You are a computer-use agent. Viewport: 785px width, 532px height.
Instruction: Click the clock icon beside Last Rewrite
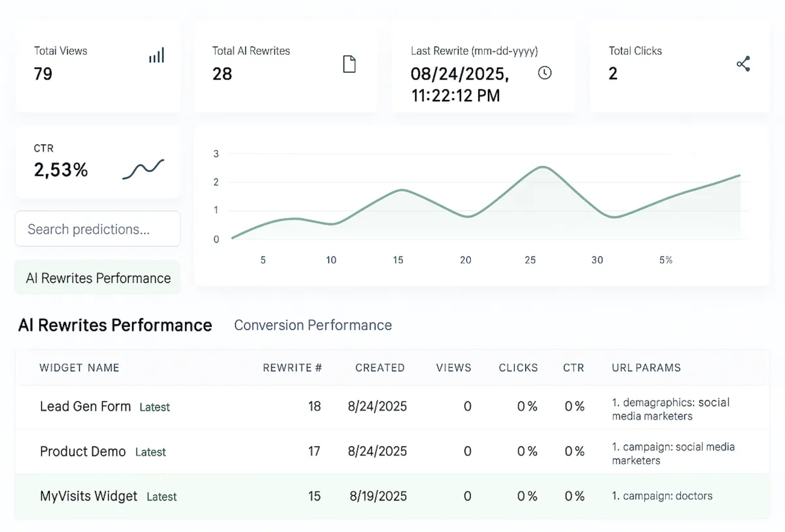(544, 73)
